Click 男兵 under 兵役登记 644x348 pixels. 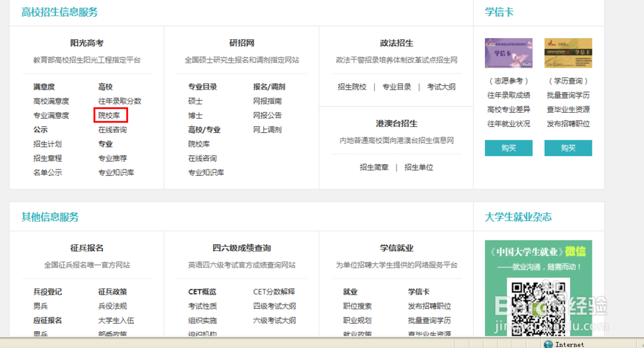[40, 306]
